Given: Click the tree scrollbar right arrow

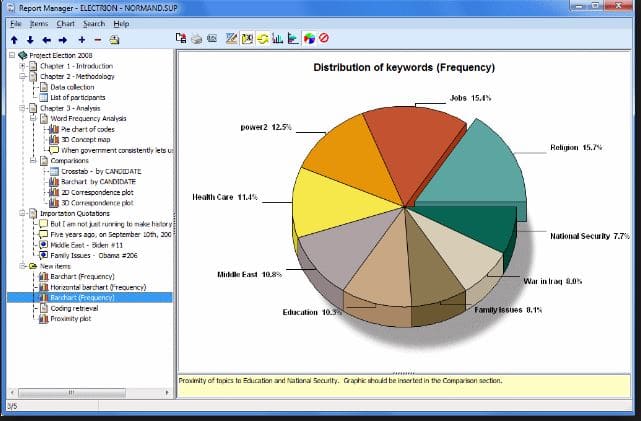Looking at the screenshot, I should pyautogui.click(x=167, y=393).
